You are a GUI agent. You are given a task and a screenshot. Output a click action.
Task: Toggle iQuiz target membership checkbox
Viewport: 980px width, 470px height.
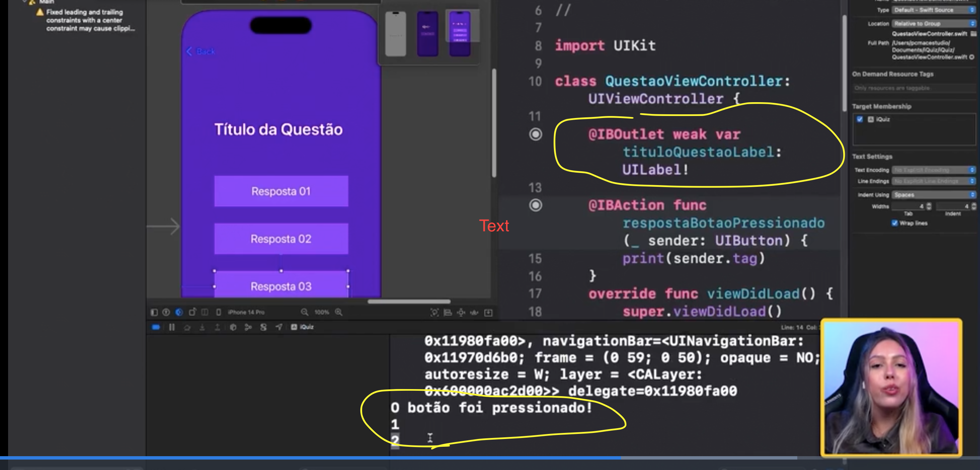(860, 119)
